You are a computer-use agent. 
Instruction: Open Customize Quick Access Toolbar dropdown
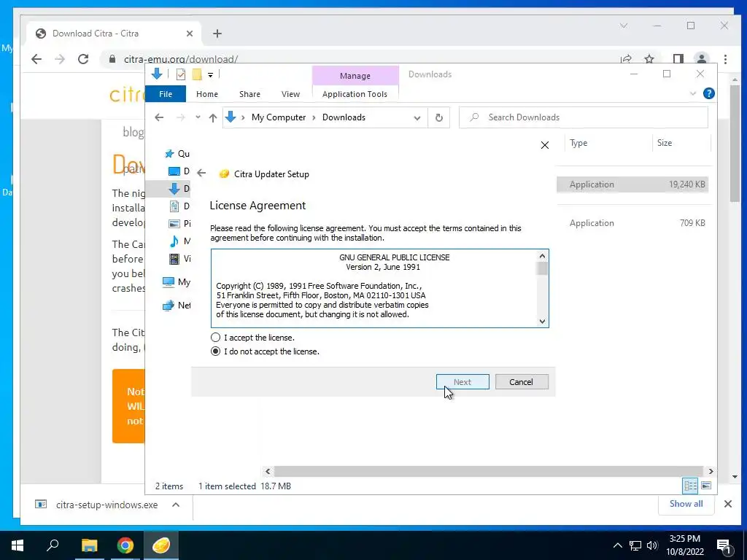point(210,75)
